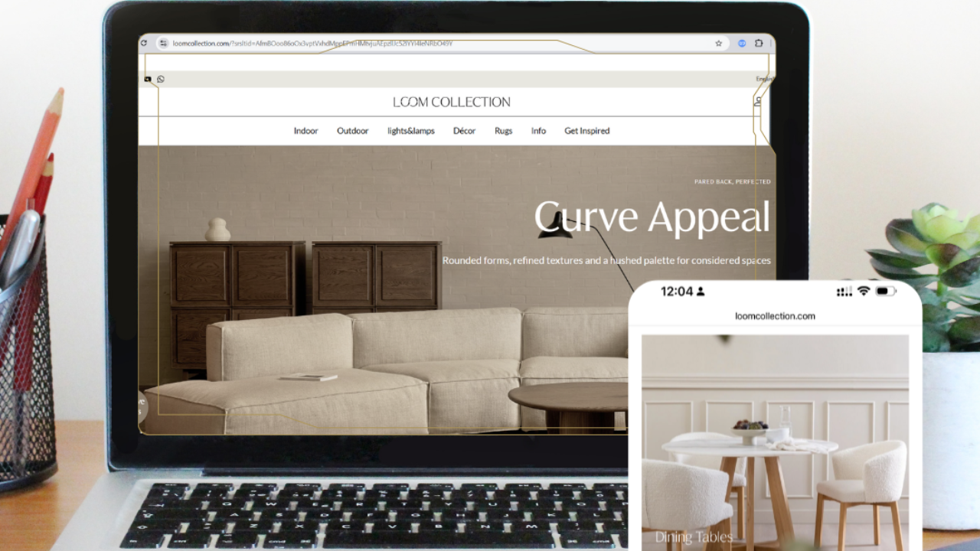Open the vertical login tab on right edge
Viewport: 980px width, 551px height.
pyautogui.click(x=758, y=102)
